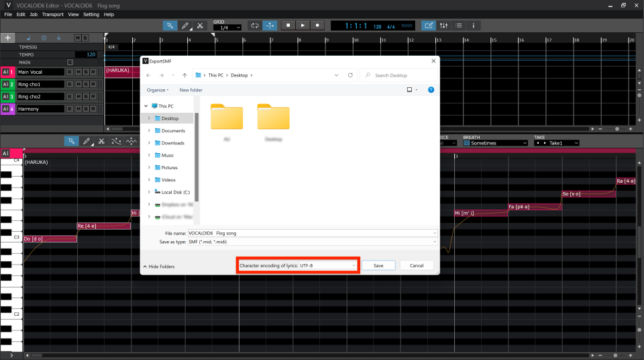Add a new track with plus button
644x360 pixels.
pyautogui.click(x=8, y=38)
